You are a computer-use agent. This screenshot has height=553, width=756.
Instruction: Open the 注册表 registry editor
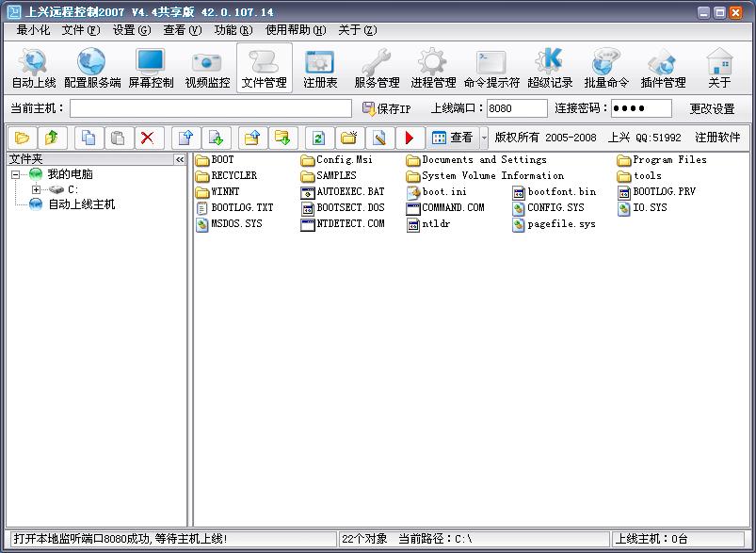pyautogui.click(x=320, y=69)
